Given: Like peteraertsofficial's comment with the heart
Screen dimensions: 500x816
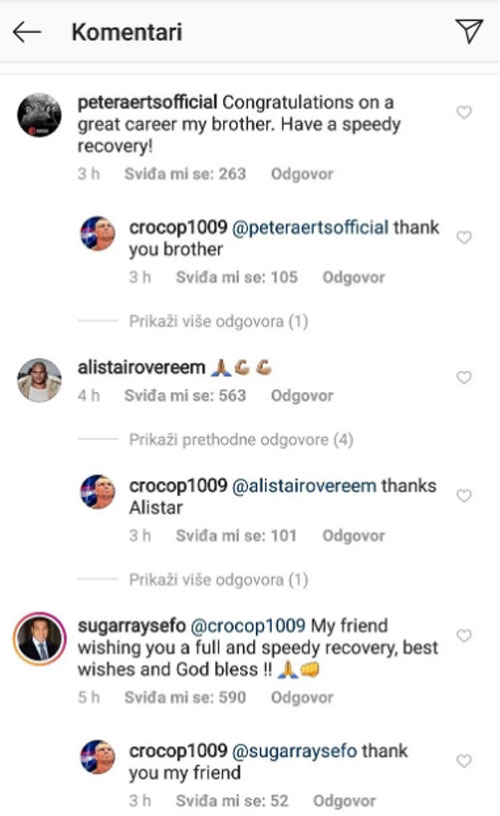Looking at the screenshot, I should tap(464, 112).
